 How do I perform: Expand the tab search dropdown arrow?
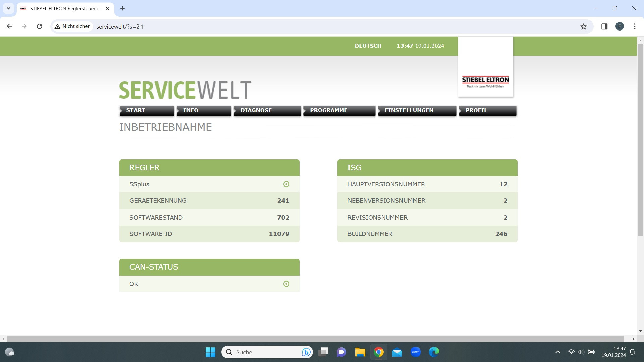click(8, 8)
